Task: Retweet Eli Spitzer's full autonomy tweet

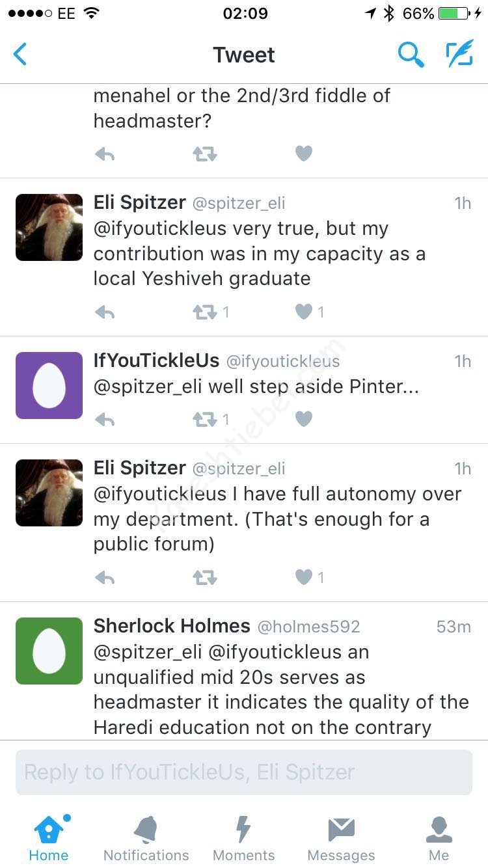Action: (x=204, y=577)
